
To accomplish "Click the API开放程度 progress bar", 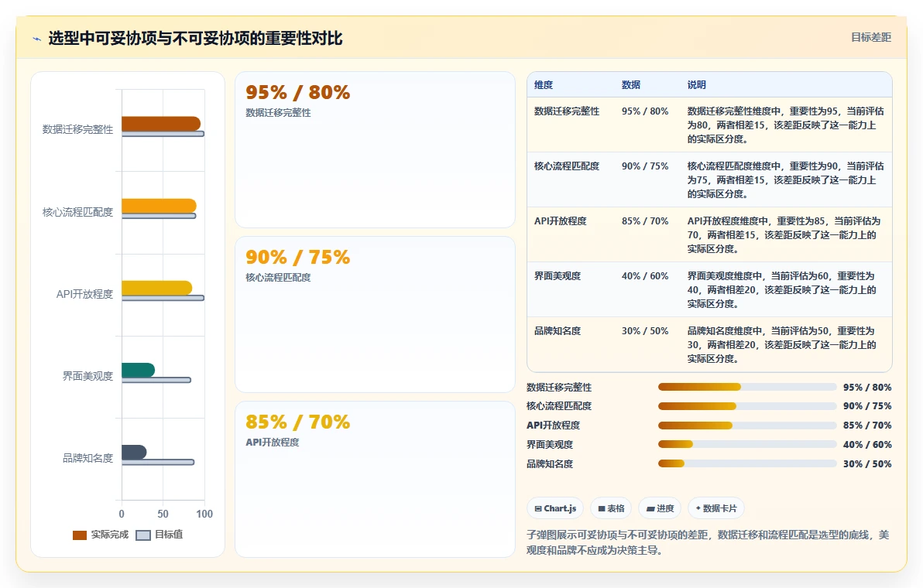I will (747, 425).
